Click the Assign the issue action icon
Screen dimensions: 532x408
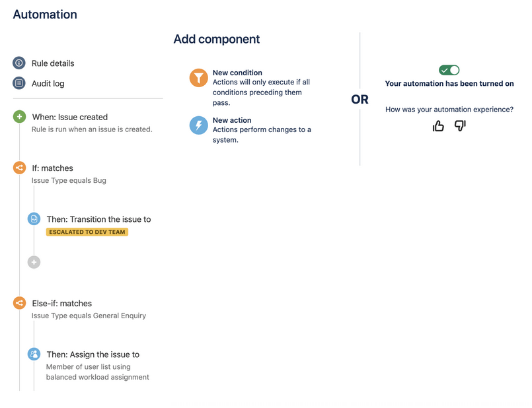click(34, 355)
